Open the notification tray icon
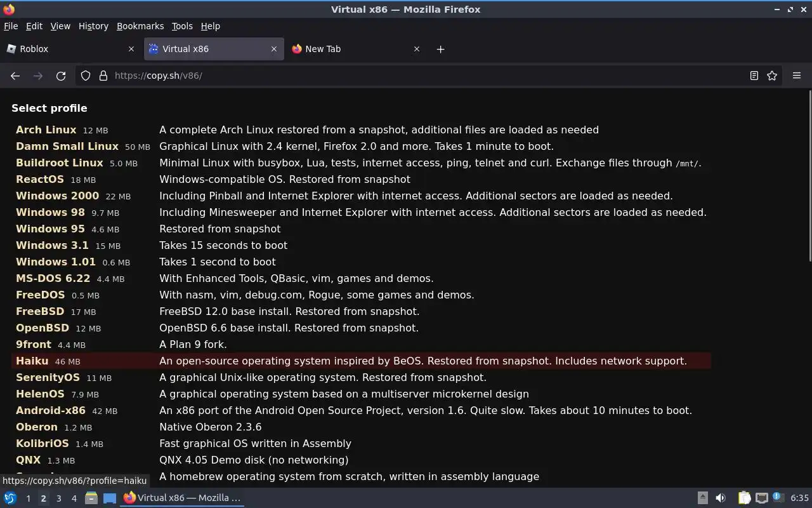The height and width of the screenshot is (508, 812). pyautogui.click(x=778, y=497)
